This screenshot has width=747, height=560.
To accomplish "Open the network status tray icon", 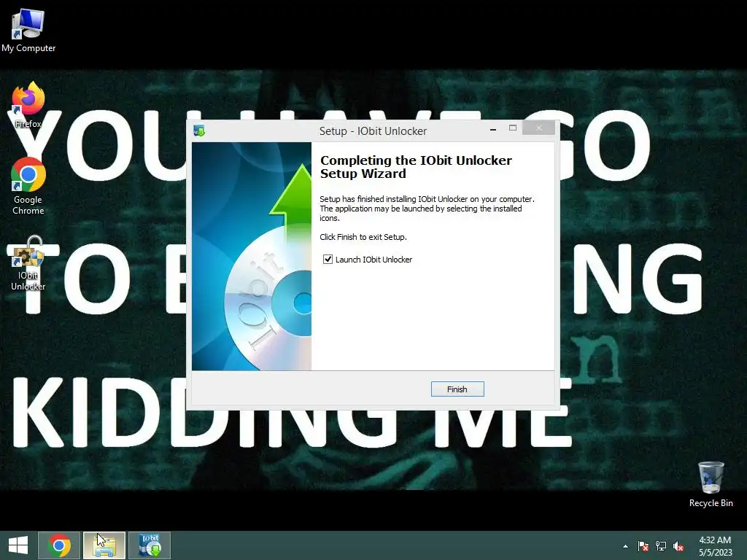I will coord(661,546).
